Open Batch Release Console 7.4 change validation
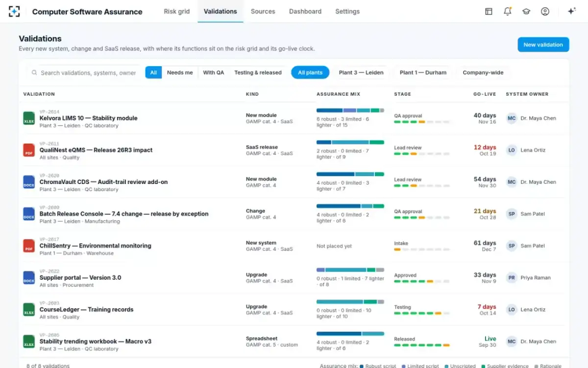This screenshot has height=368, width=588. point(124,214)
